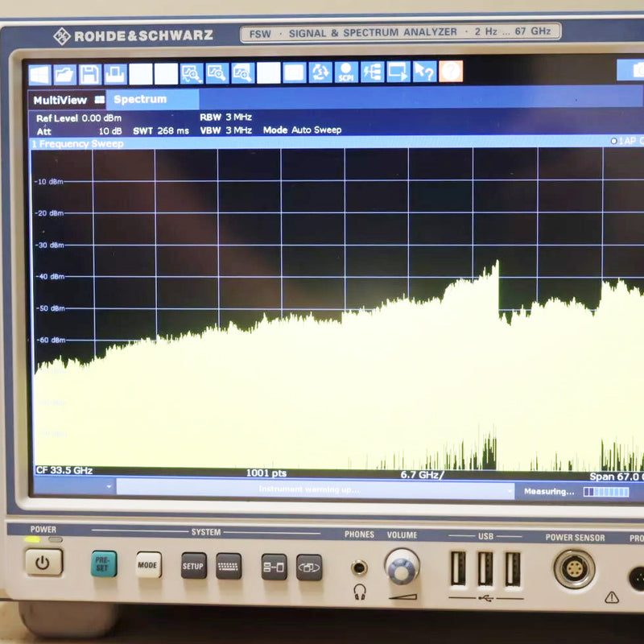Push the SETUP key
The height and width of the screenshot is (644, 644).
[193, 566]
